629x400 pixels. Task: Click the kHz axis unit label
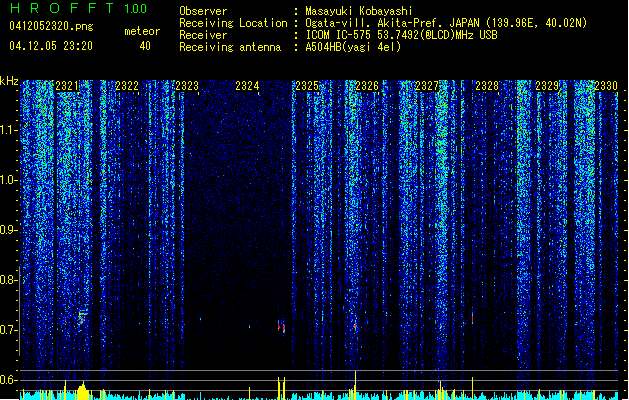[9, 81]
